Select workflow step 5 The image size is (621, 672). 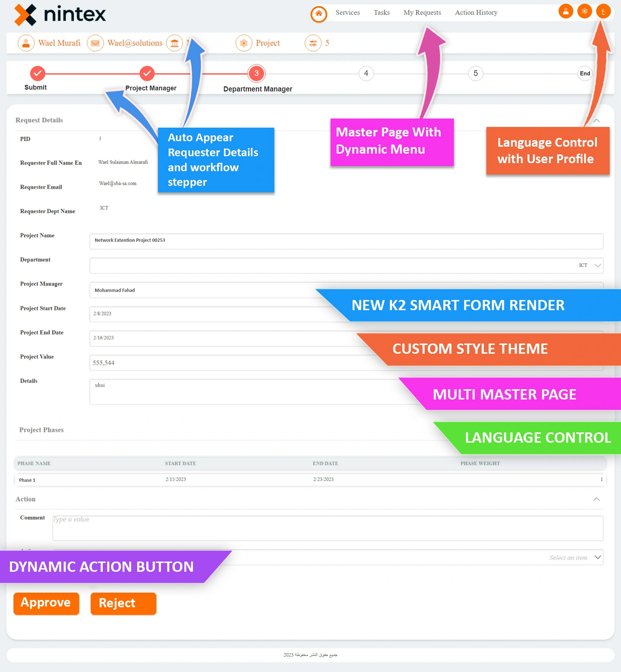(475, 74)
